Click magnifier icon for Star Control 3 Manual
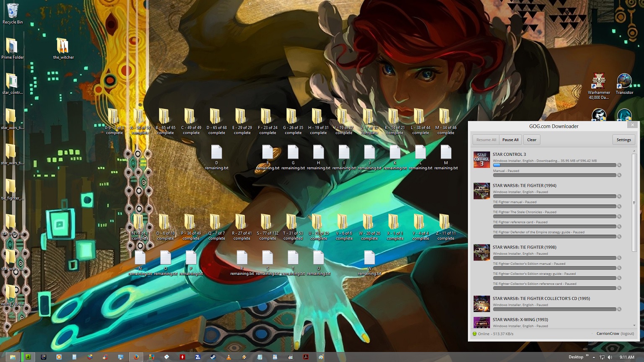This screenshot has width=644, height=362. (x=619, y=175)
